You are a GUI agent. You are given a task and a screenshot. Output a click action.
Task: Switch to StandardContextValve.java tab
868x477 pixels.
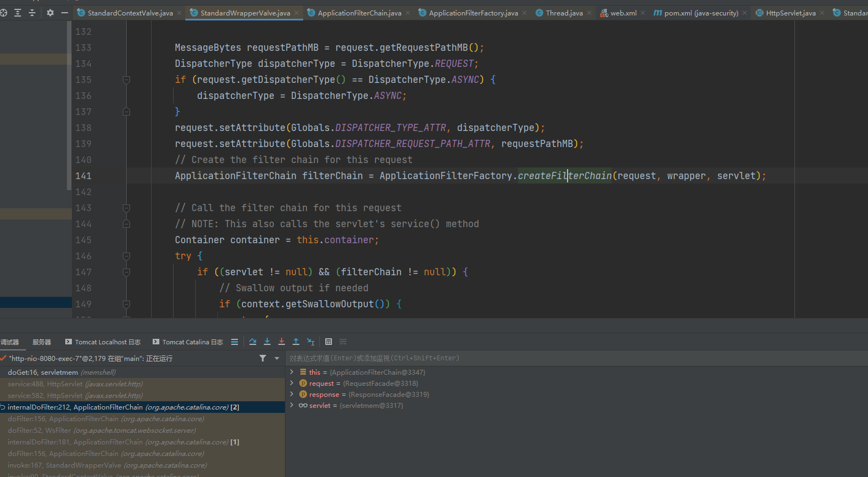(130, 13)
